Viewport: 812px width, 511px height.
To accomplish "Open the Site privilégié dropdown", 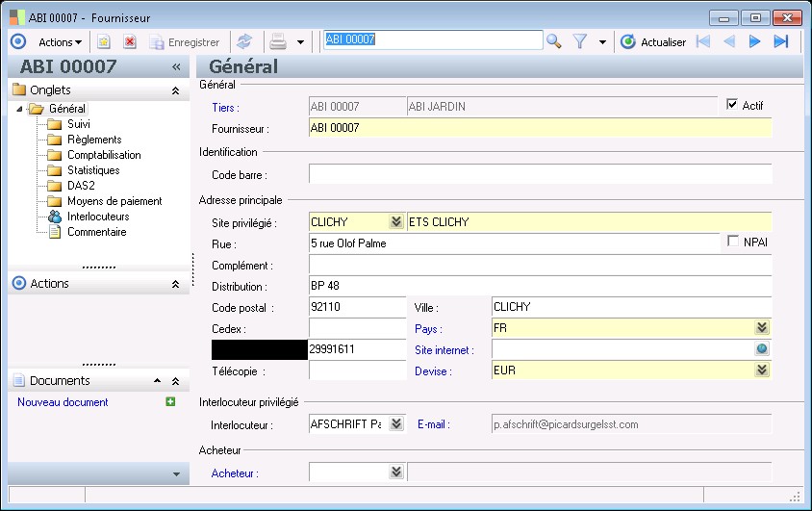I will 395,222.
